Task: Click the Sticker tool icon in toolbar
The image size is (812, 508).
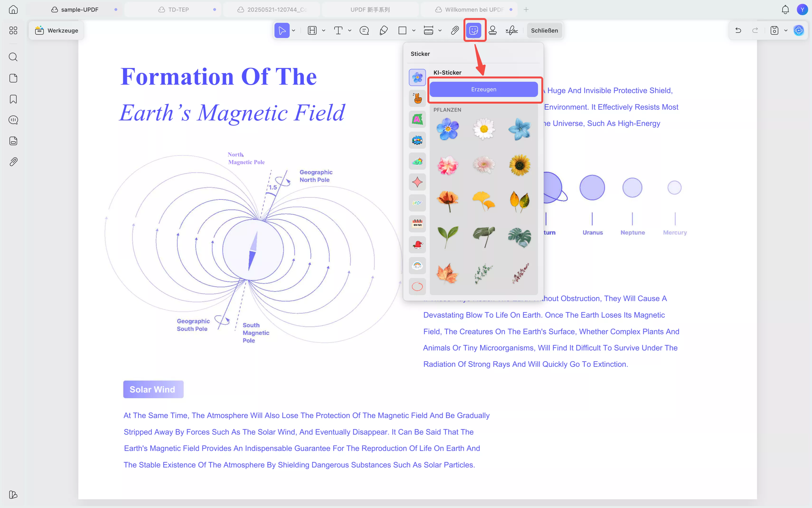Action: 473,31
